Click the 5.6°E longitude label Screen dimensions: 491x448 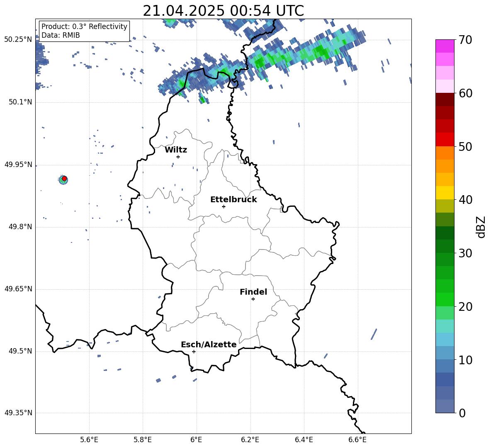[x=89, y=440]
